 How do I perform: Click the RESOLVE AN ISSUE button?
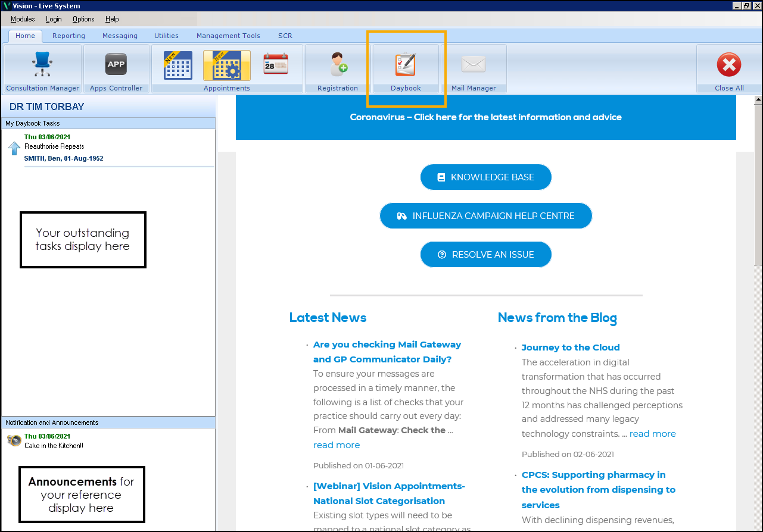pyautogui.click(x=486, y=255)
